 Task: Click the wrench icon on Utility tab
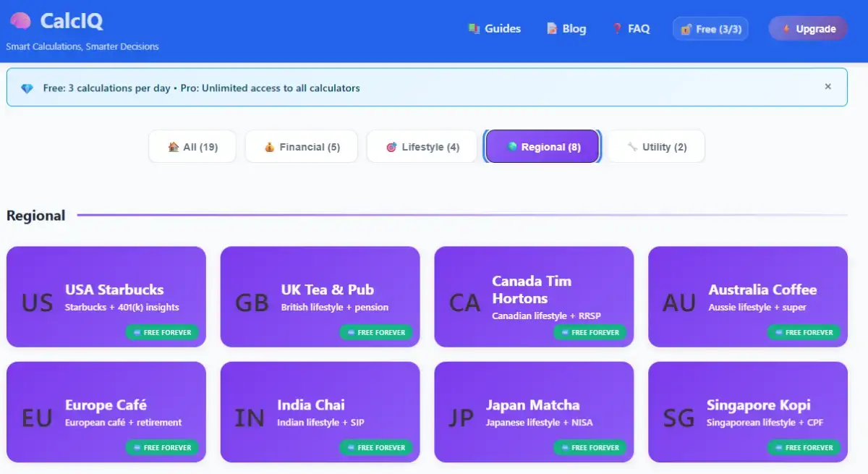tap(633, 147)
